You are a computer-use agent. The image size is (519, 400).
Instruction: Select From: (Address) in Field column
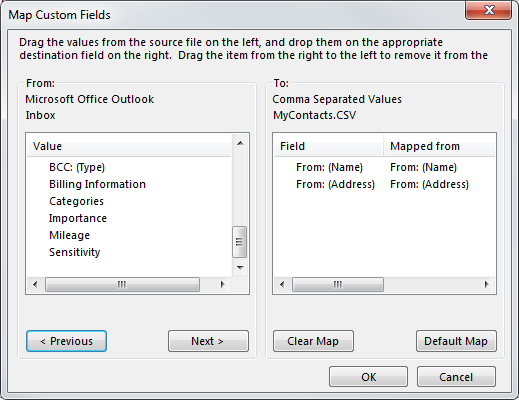(x=335, y=184)
